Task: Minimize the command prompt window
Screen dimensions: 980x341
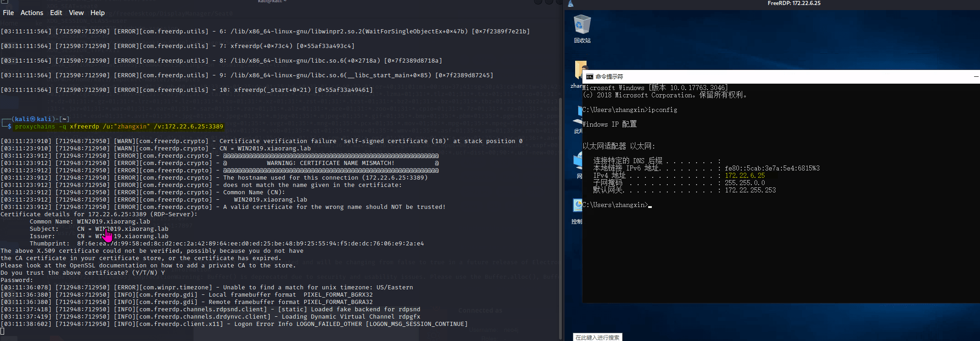Action: pyautogui.click(x=976, y=77)
